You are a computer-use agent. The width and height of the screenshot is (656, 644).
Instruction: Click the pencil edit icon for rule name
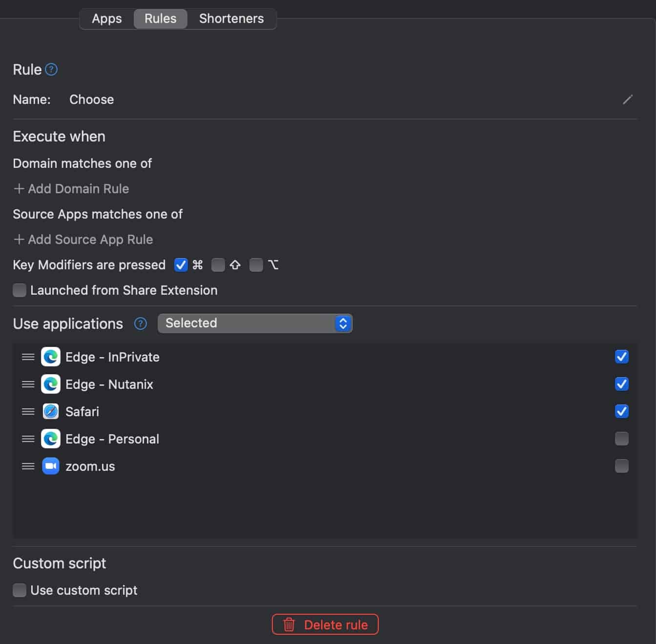(628, 100)
